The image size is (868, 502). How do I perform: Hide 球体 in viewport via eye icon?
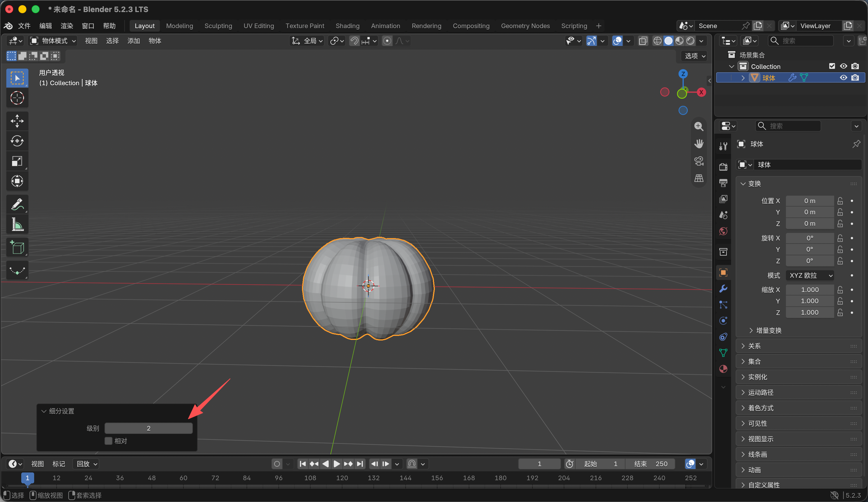tap(843, 77)
